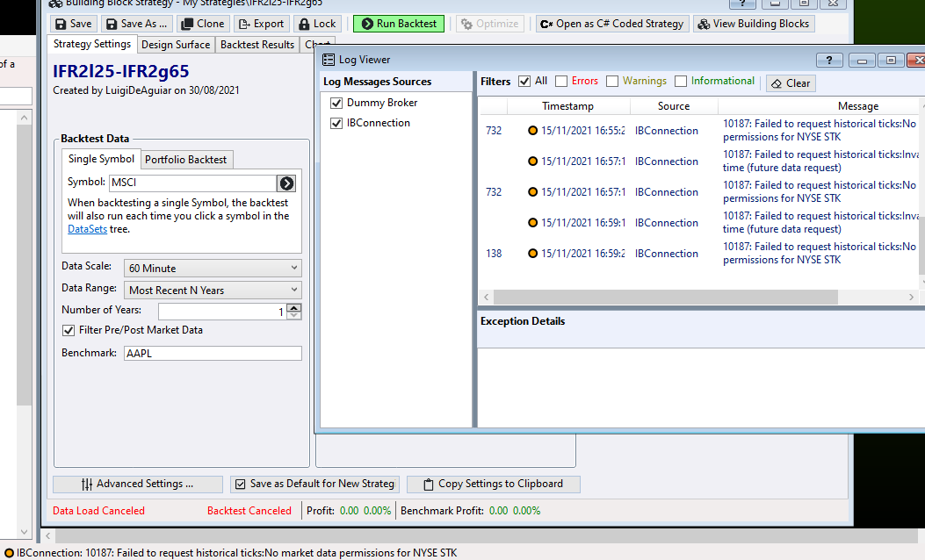Toggle the All filter checkbox

524,82
